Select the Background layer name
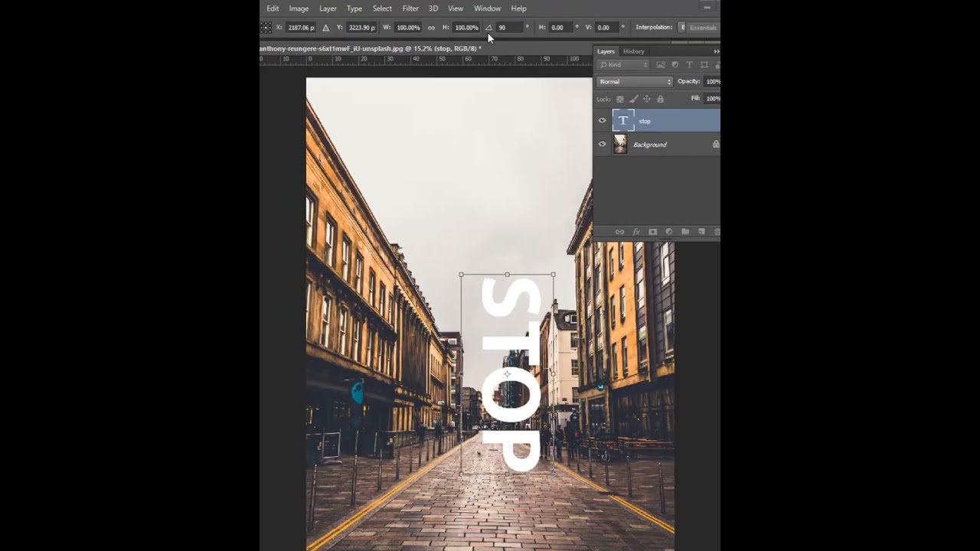This screenshot has height=551, width=980. click(650, 145)
